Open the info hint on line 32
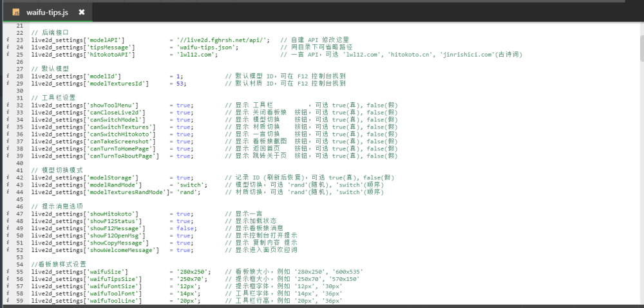This screenshot has width=644, height=308. (x=6, y=105)
